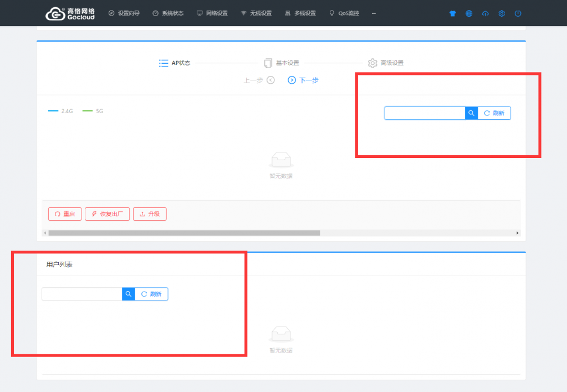The height and width of the screenshot is (392, 567).
Task: Click the Gocloud logo in the header
Action: tap(70, 13)
